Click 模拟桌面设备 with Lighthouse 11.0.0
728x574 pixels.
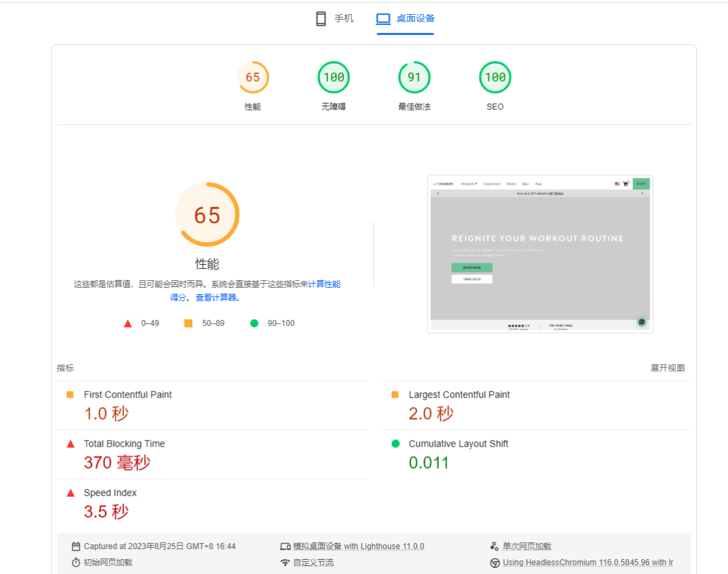[358, 546]
